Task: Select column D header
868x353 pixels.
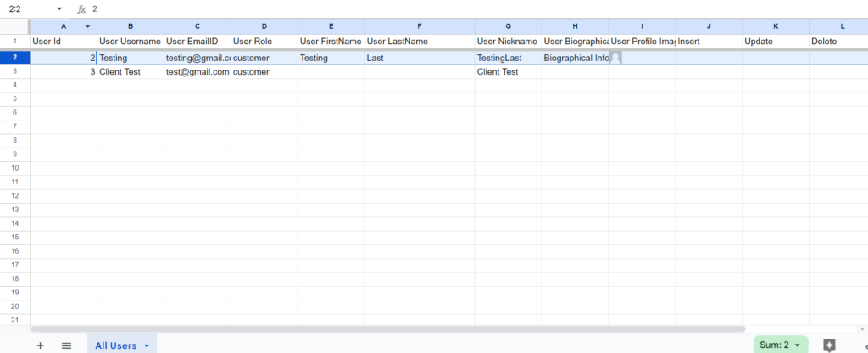Action: pos(264,26)
